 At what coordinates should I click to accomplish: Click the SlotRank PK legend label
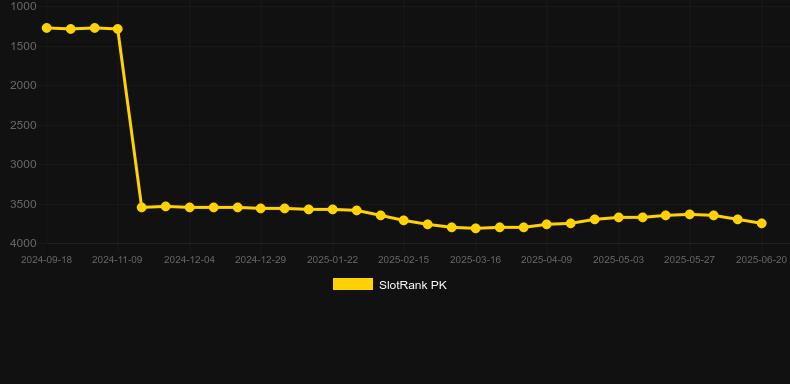tap(413, 285)
